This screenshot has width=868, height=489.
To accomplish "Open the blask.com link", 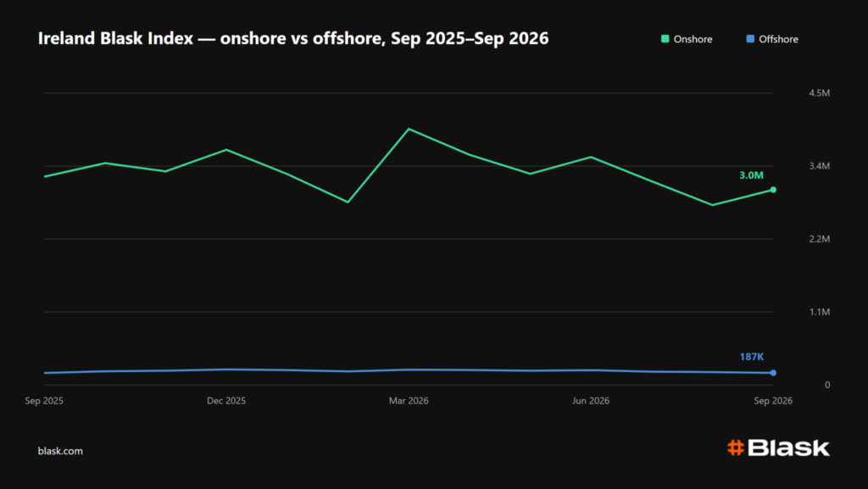I will (60, 451).
